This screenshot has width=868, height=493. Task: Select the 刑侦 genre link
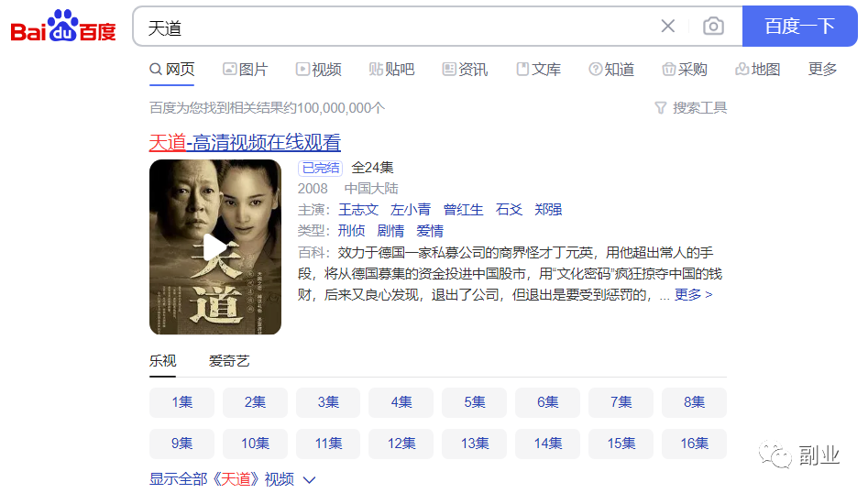tap(352, 231)
